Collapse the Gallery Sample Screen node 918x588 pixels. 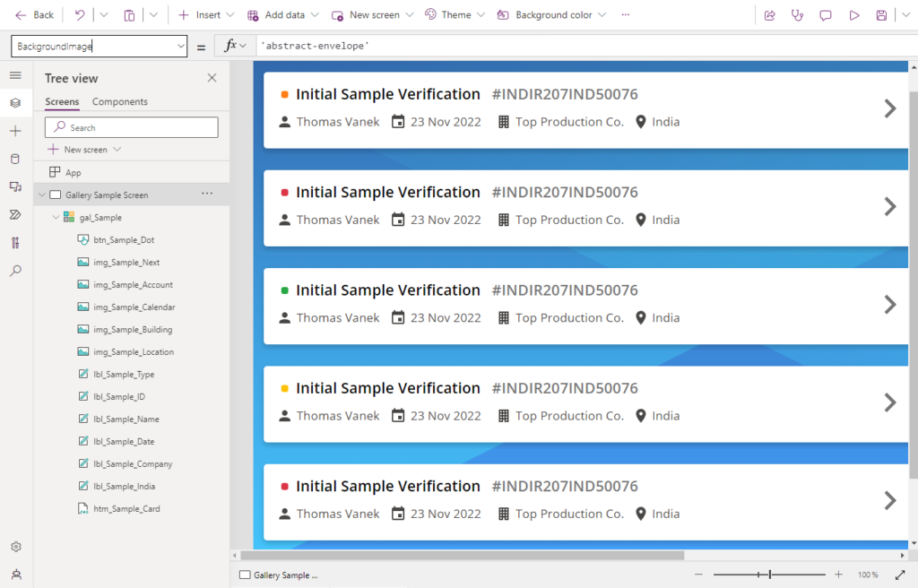41,195
